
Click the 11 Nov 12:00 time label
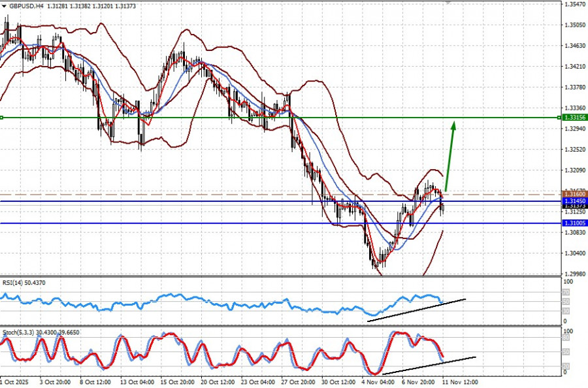point(461,382)
